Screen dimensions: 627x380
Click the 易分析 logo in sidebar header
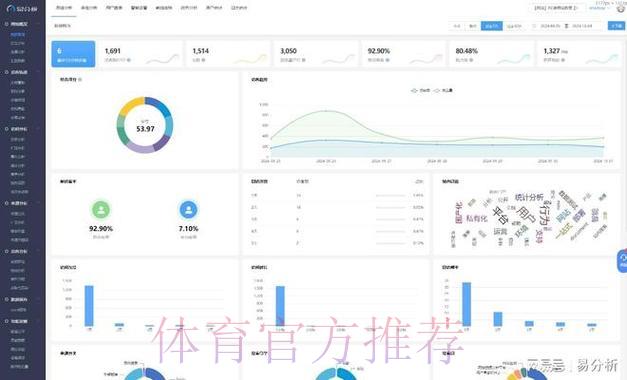point(22,8)
